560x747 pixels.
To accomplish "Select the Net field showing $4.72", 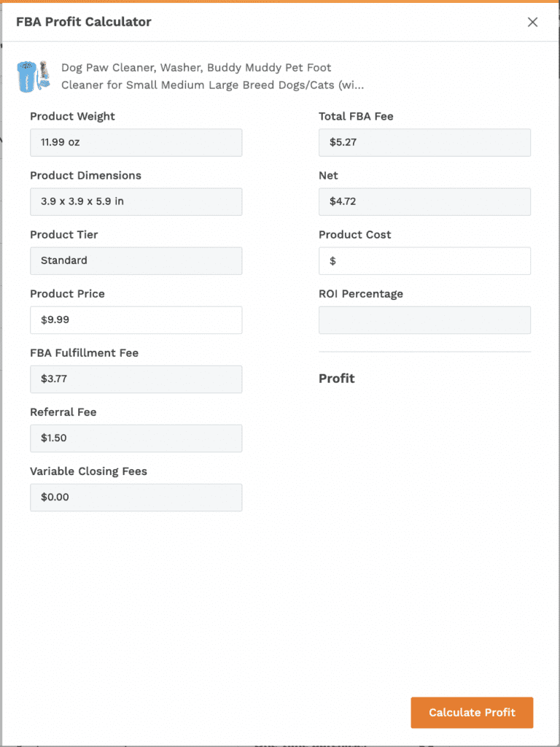I will (x=424, y=202).
